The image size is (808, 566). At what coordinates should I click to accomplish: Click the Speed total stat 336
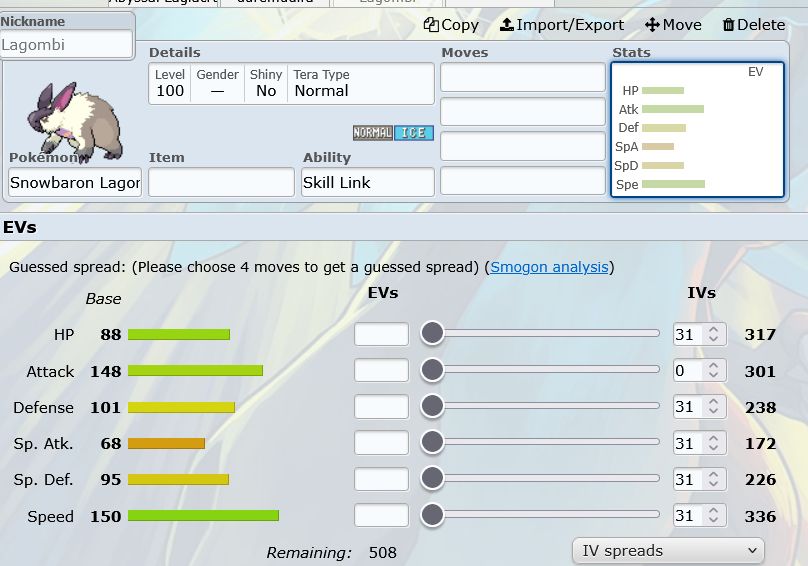[x=760, y=516]
